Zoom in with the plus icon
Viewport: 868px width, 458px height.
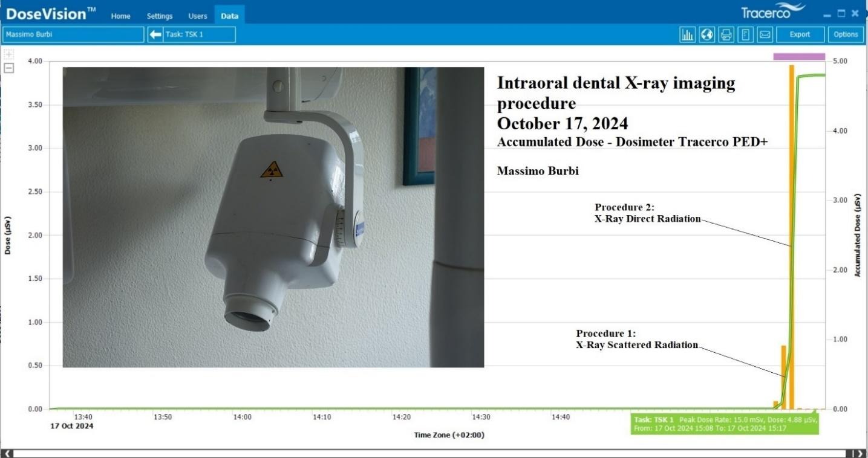(x=9, y=54)
